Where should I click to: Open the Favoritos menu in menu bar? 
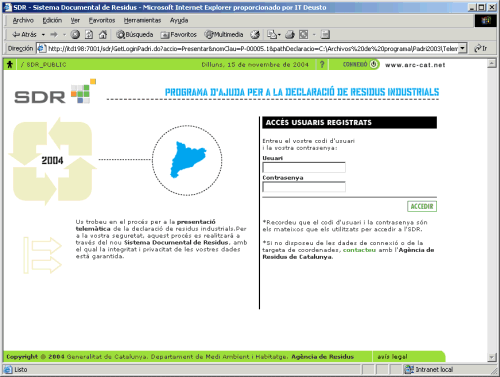tap(102, 21)
